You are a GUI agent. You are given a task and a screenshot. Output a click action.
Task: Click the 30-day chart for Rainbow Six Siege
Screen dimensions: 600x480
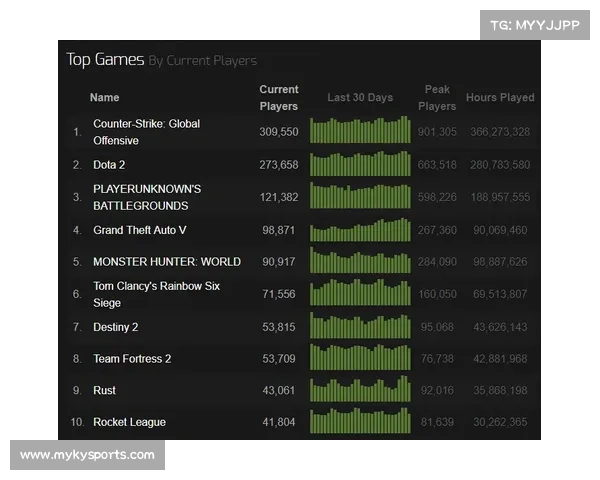pyautogui.click(x=360, y=292)
